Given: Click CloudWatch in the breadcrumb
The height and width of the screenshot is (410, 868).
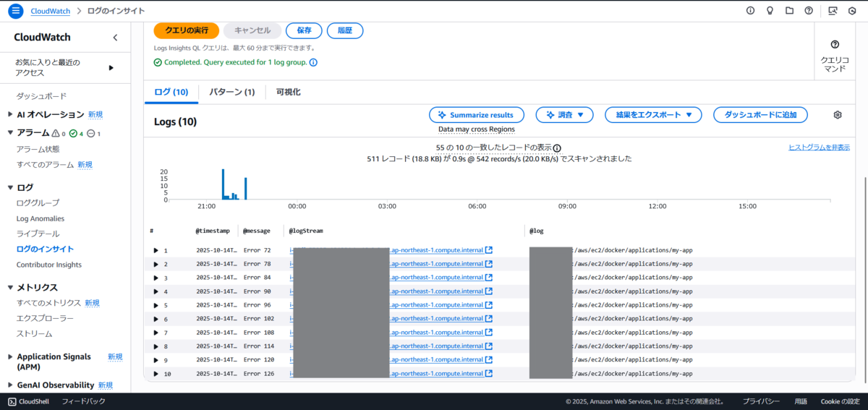Looking at the screenshot, I should [51, 11].
